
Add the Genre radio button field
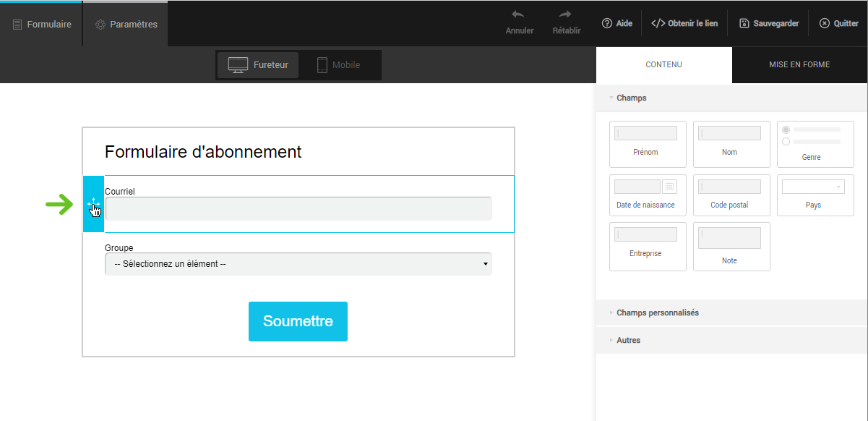point(815,144)
